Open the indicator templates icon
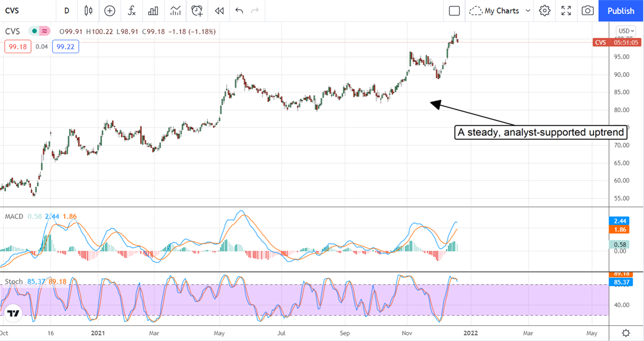Image resolution: width=644 pixels, height=341 pixels. (x=175, y=11)
